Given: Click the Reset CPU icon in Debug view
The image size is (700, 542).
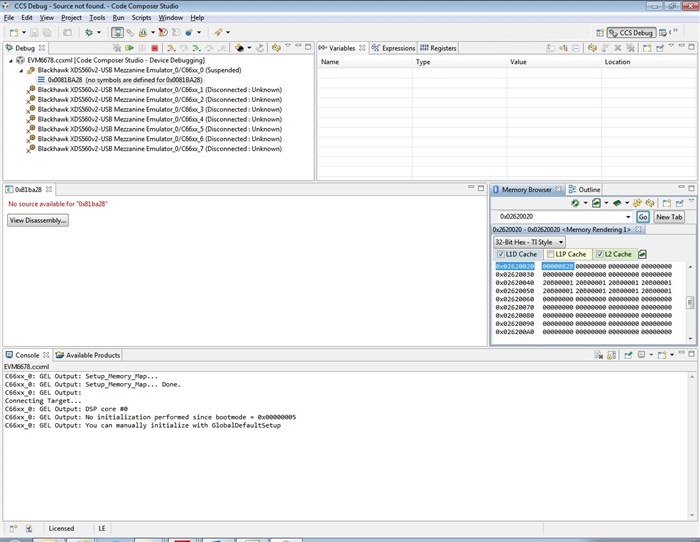Looking at the screenshot, I should [239, 48].
